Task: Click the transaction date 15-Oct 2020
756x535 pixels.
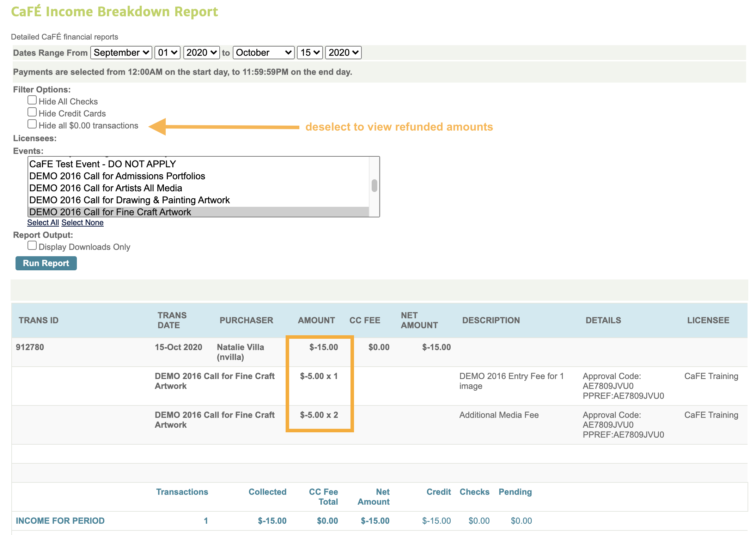Action: click(x=178, y=347)
